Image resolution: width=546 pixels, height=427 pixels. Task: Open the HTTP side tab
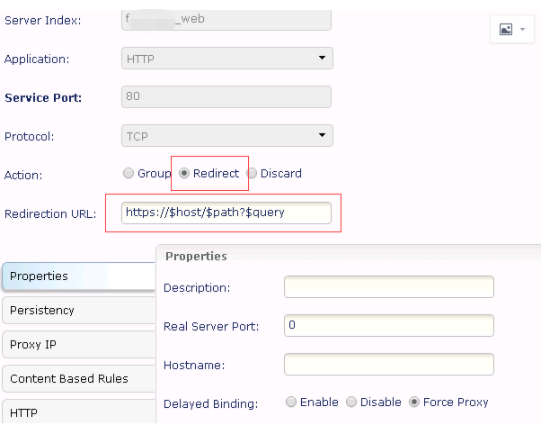coord(79,412)
